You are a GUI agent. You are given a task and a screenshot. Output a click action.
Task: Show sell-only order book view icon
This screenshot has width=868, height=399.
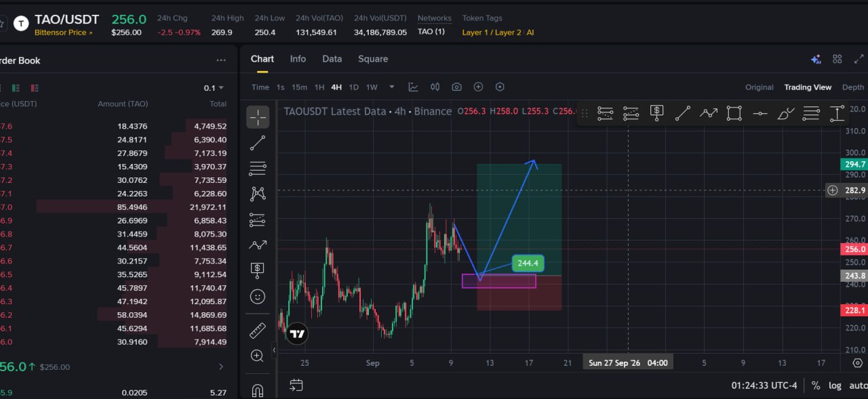click(x=34, y=88)
